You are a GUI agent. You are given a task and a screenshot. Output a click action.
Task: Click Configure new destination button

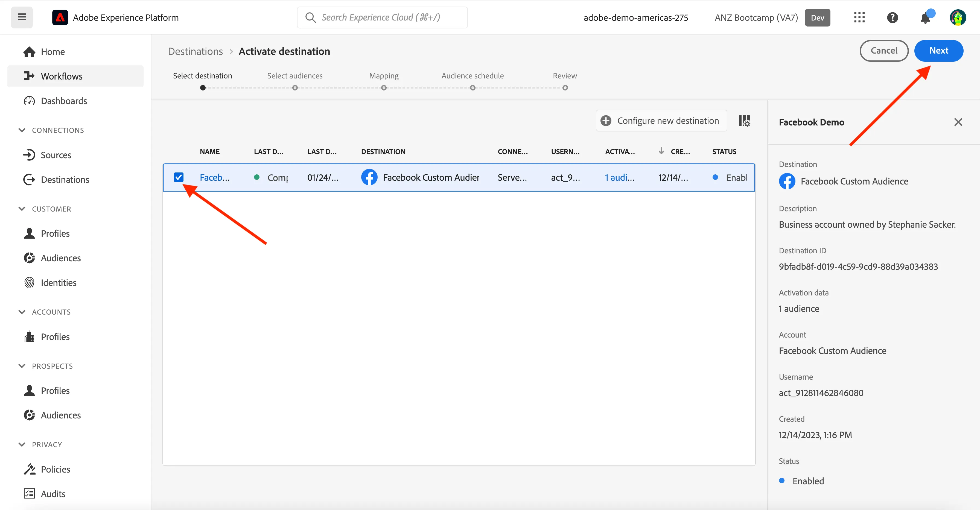tap(661, 121)
